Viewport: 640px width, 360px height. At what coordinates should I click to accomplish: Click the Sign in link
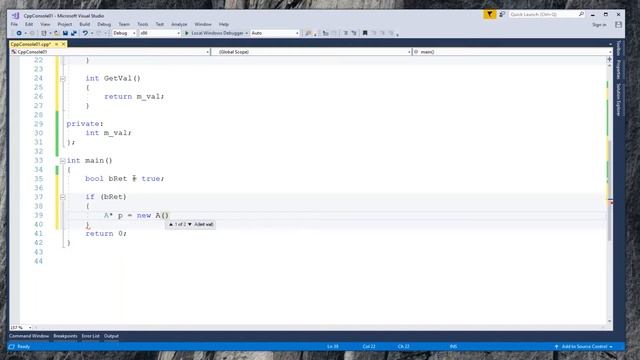tap(599, 25)
